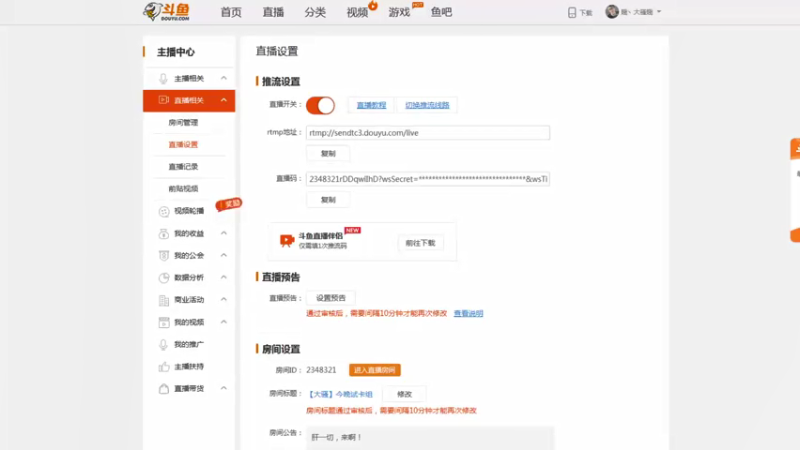
Task: Click 修改 next to the room title
Action: (x=405, y=394)
